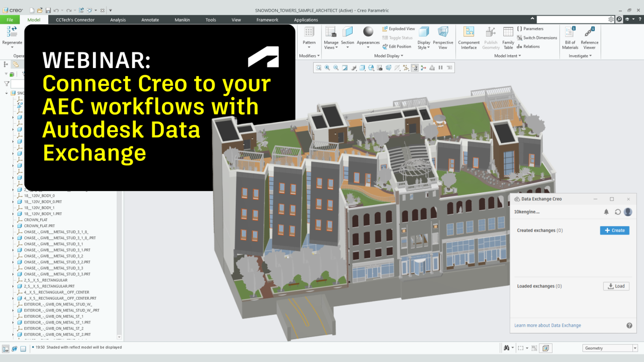This screenshot has width=644, height=362.
Task: Click the Load exchanges button
Action: 616,286
